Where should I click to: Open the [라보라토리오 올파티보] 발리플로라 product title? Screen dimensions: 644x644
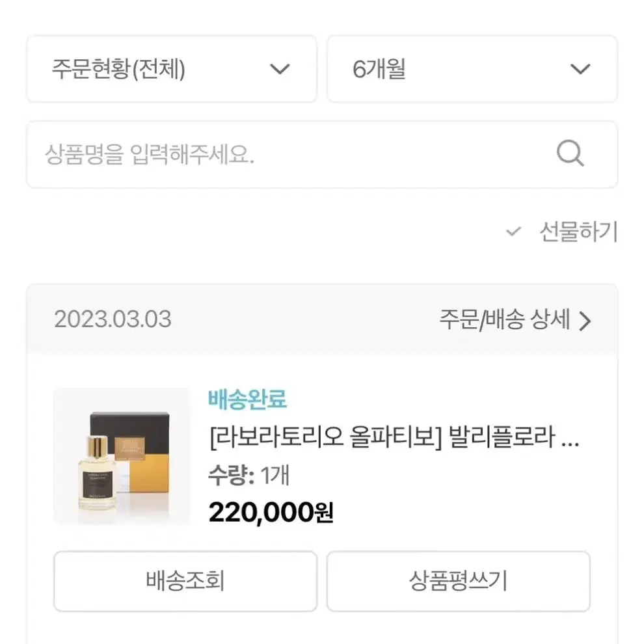coord(394,437)
